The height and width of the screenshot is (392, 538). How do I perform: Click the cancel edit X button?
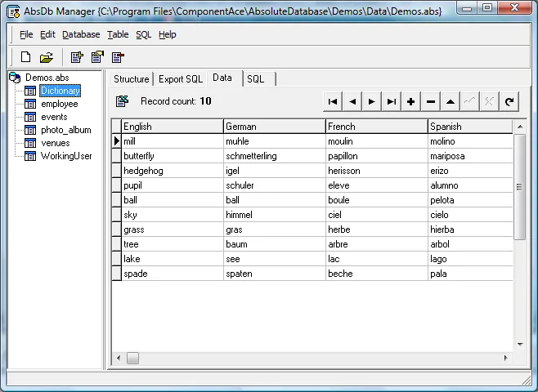(489, 101)
